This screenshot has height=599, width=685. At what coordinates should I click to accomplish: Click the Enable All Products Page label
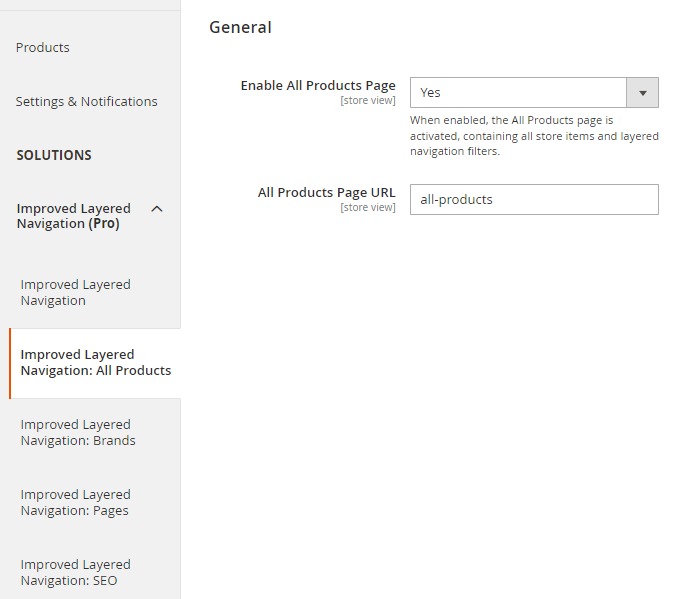point(318,85)
